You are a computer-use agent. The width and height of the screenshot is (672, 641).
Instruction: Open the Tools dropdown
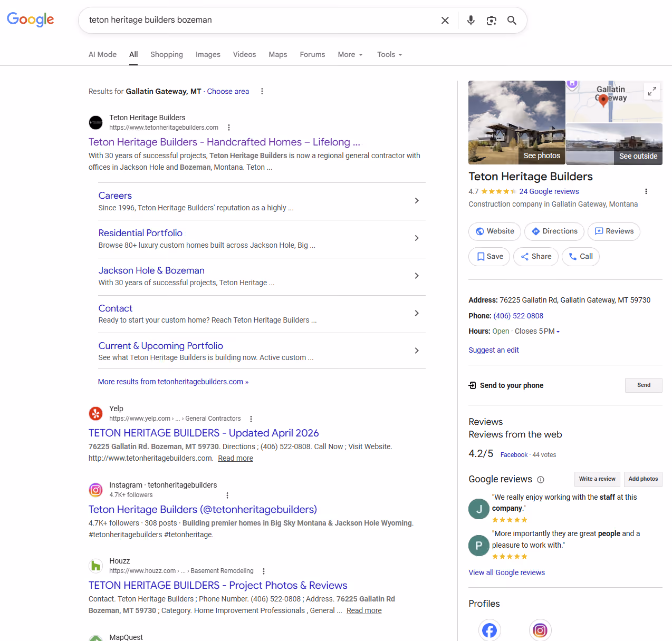pos(390,54)
